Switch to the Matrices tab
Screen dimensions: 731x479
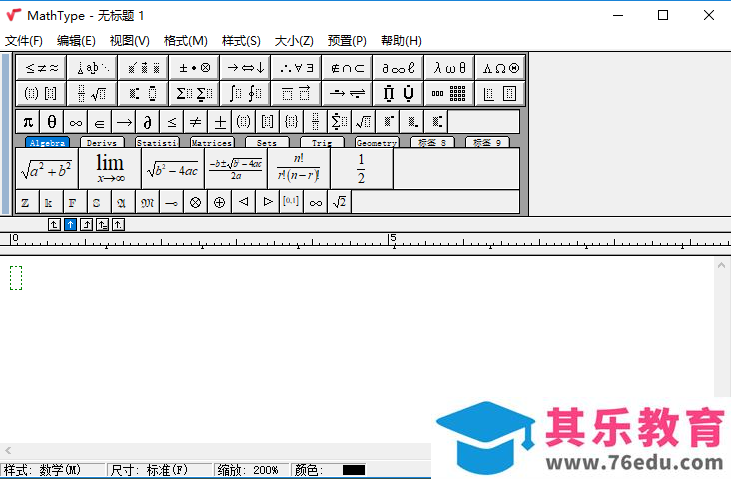pyautogui.click(x=212, y=143)
